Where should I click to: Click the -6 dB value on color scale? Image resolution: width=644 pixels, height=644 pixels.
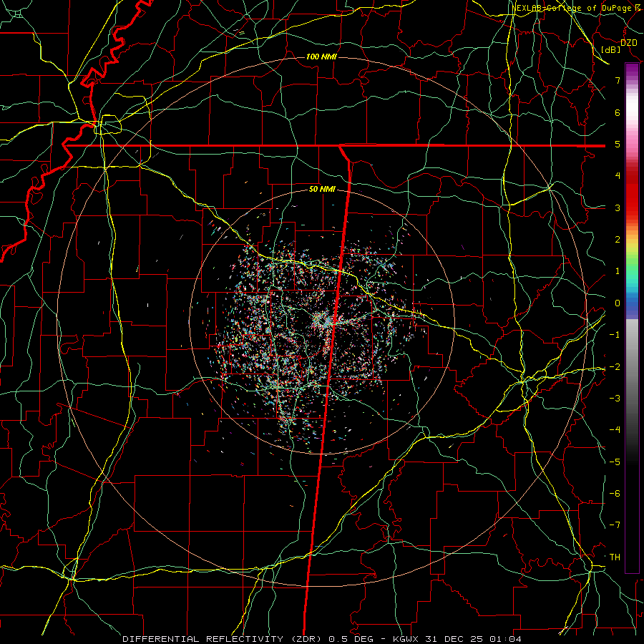tap(615, 494)
